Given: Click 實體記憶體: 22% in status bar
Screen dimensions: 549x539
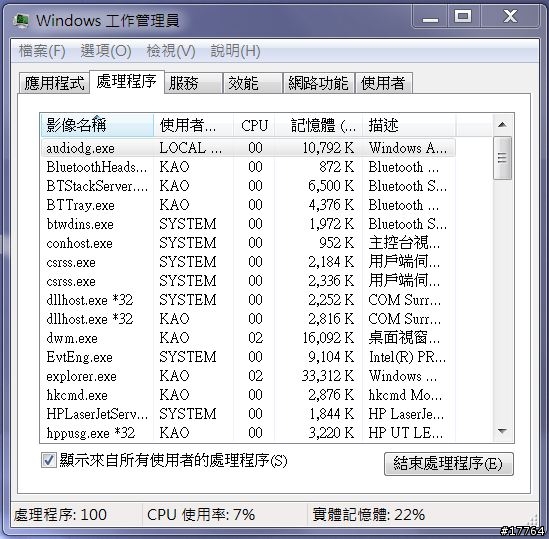Looking at the screenshot, I should coord(369,515).
